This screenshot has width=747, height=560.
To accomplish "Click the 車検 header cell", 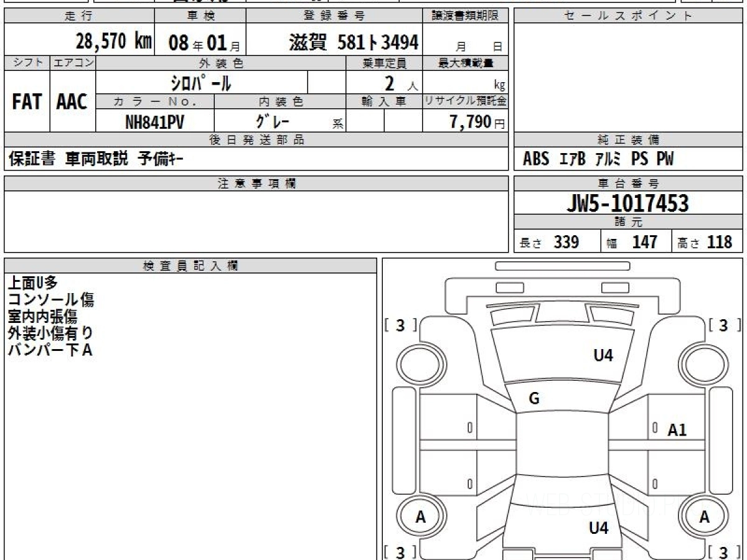I will point(200,16).
